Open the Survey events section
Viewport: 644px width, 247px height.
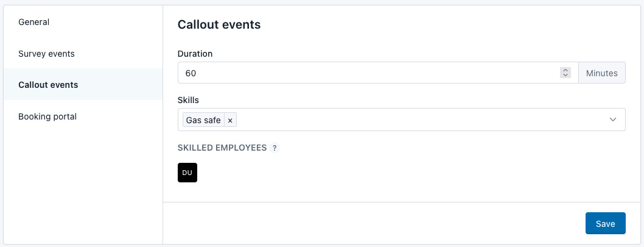[x=46, y=54]
